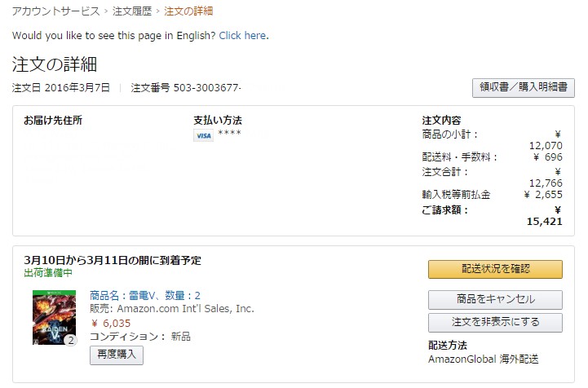This screenshot has height=388, width=588.
Task: Click the VISA card icon
Action: (203, 135)
